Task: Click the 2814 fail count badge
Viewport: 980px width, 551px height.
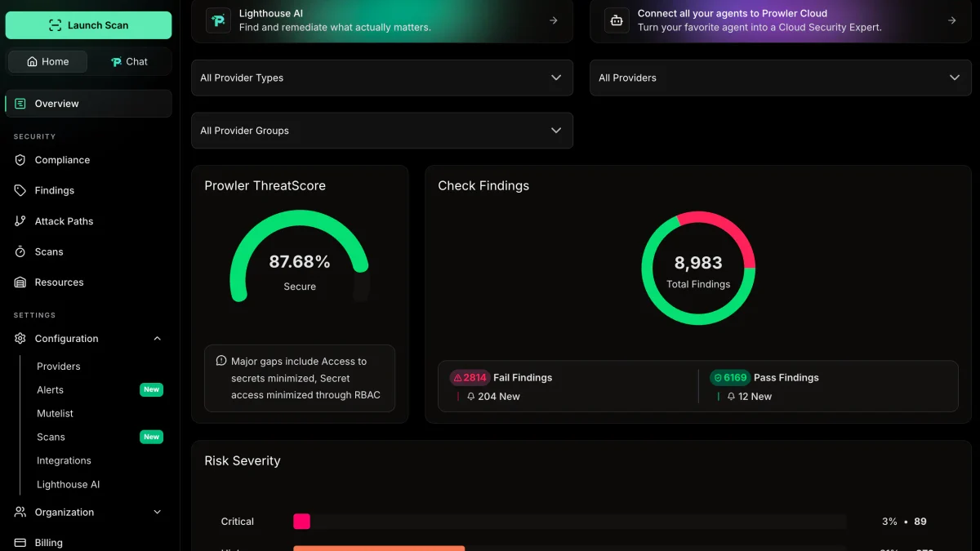Action: pos(469,377)
